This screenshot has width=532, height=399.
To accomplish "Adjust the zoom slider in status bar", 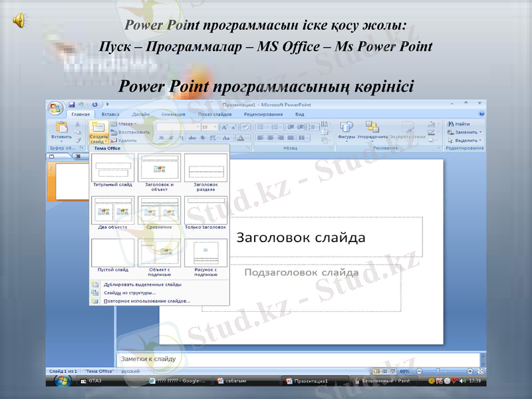I will [x=438, y=370].
